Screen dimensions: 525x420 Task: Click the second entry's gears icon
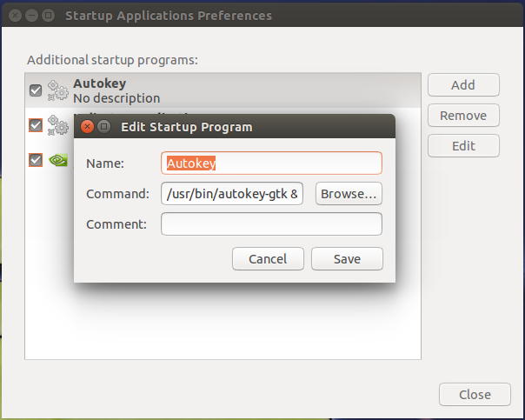click(57, 125)
